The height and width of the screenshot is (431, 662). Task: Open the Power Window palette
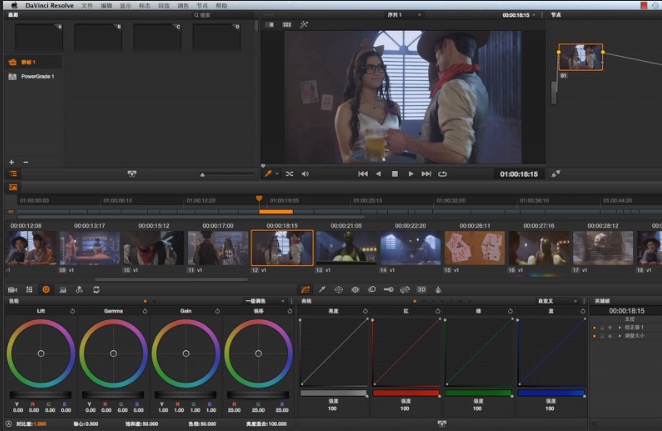coord(339,290)
